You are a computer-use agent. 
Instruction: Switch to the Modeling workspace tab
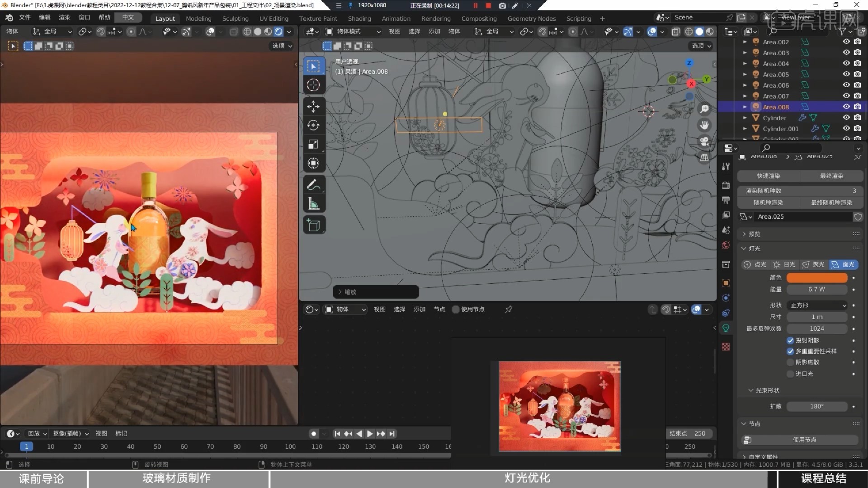tap(198, 19)
